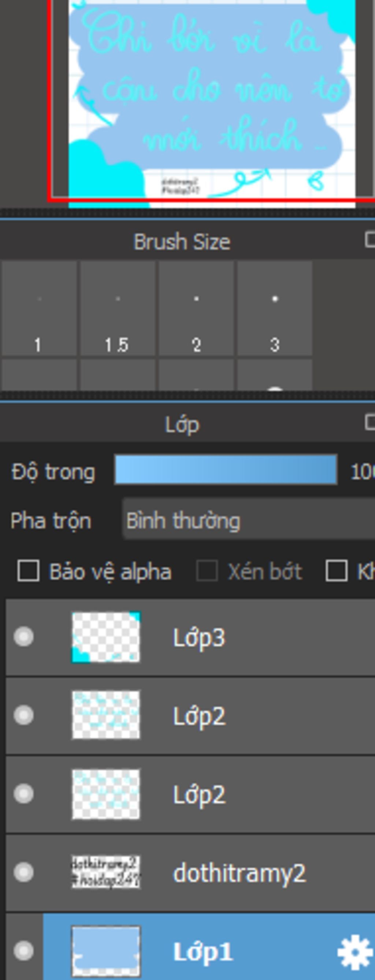This screenshot has height=980, width=375.
Task: Open the Pha trộn blend mode dropdown
Action: point(249,521)
